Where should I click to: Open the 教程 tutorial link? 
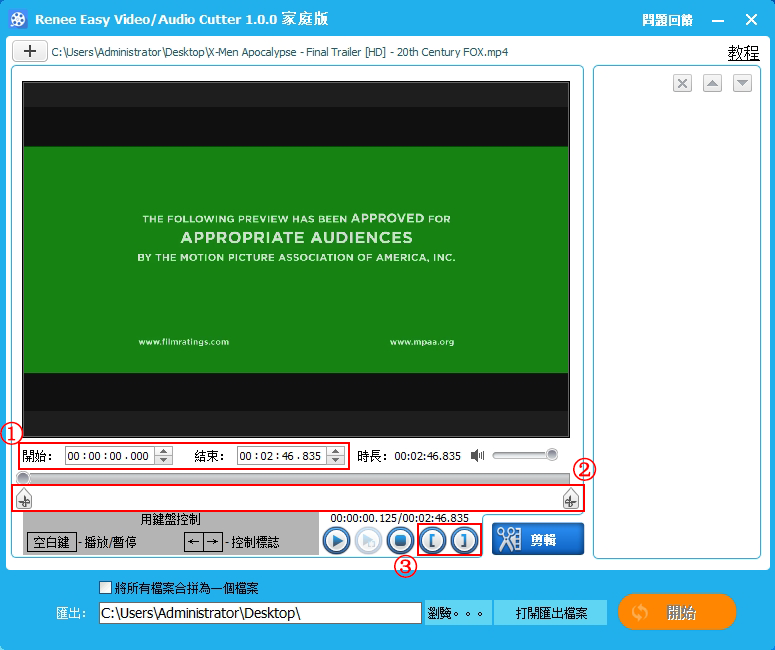pyautogui.click(x=743, y=53)
